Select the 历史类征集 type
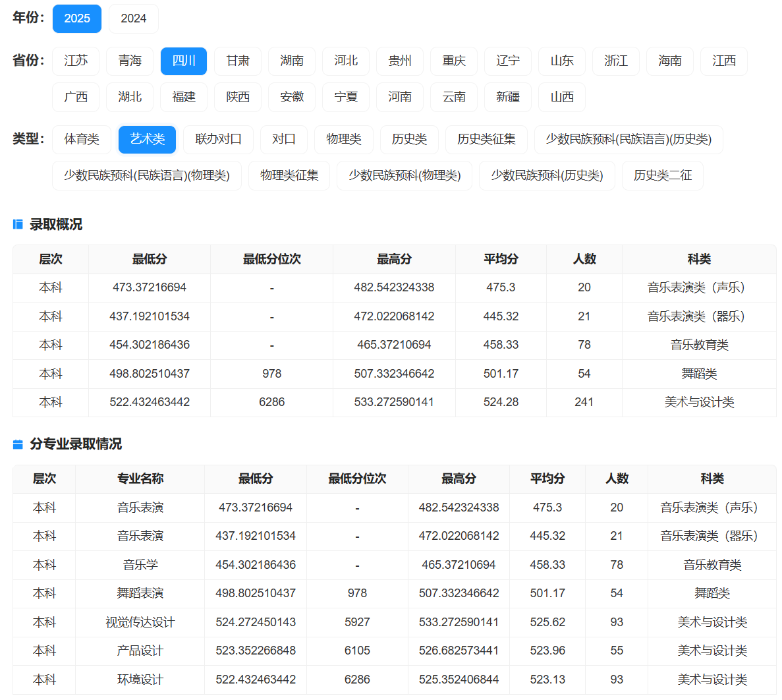This screenshot has width=782, height=700. point(486,139)
